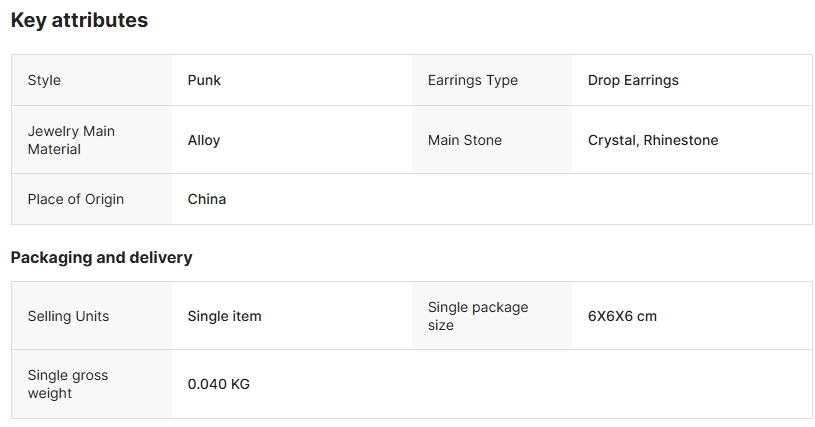Click the Main Stone label
This screenshot has width=815, height=427.
tap(465, 140)
